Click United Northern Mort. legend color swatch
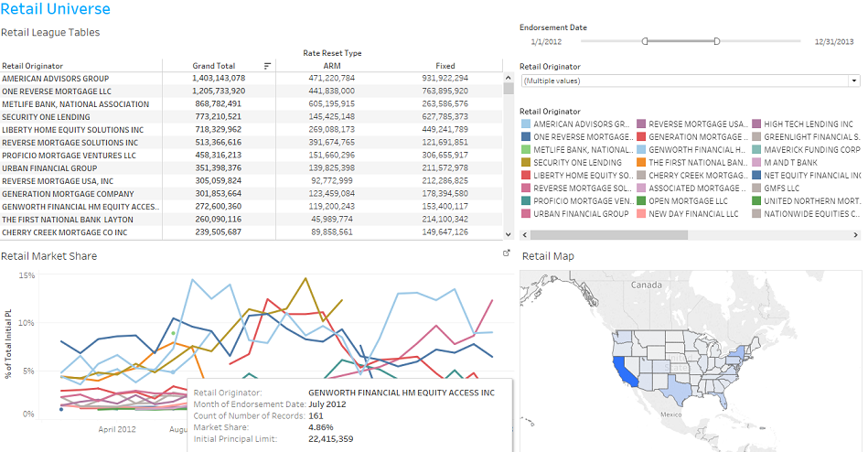The height and width of the screenshot is (452, 868). pos(756,201)
